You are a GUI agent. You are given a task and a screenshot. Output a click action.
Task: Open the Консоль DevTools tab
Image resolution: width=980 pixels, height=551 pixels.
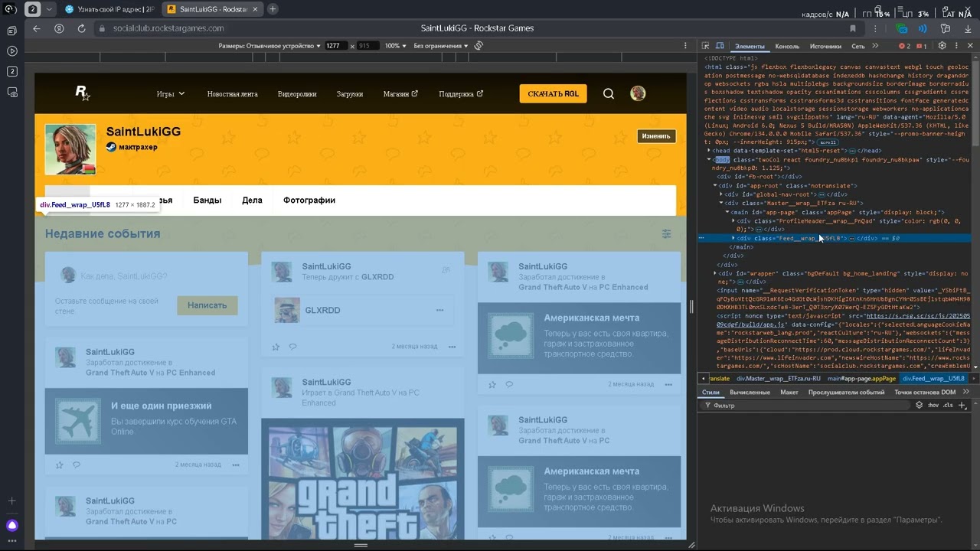click(787, 47)
